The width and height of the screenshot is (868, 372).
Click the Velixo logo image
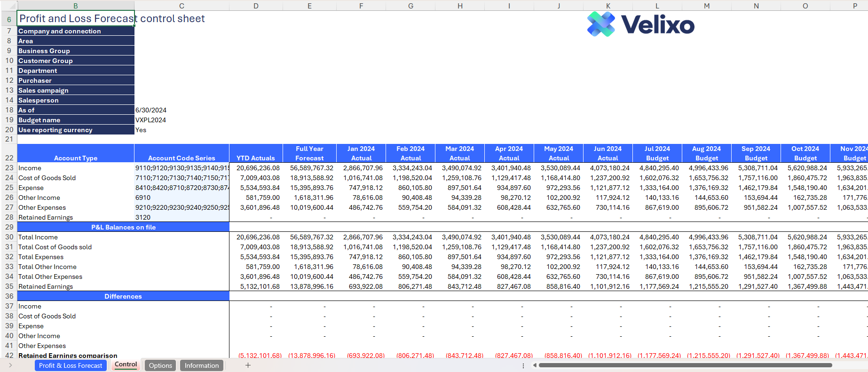pos(640,24)
